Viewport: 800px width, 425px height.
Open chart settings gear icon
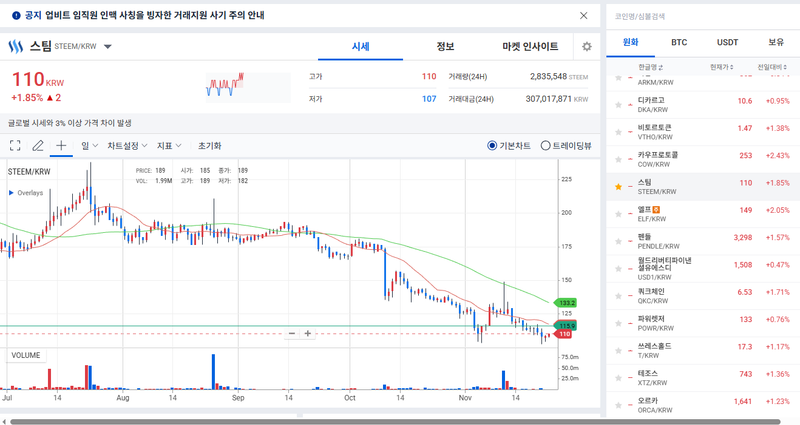point(587,47)
